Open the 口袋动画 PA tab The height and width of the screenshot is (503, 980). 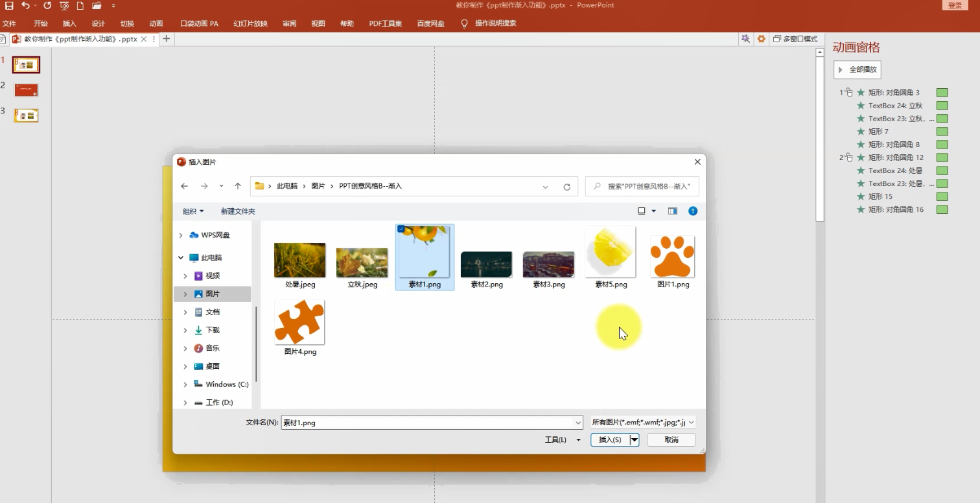tap(199, 23)
